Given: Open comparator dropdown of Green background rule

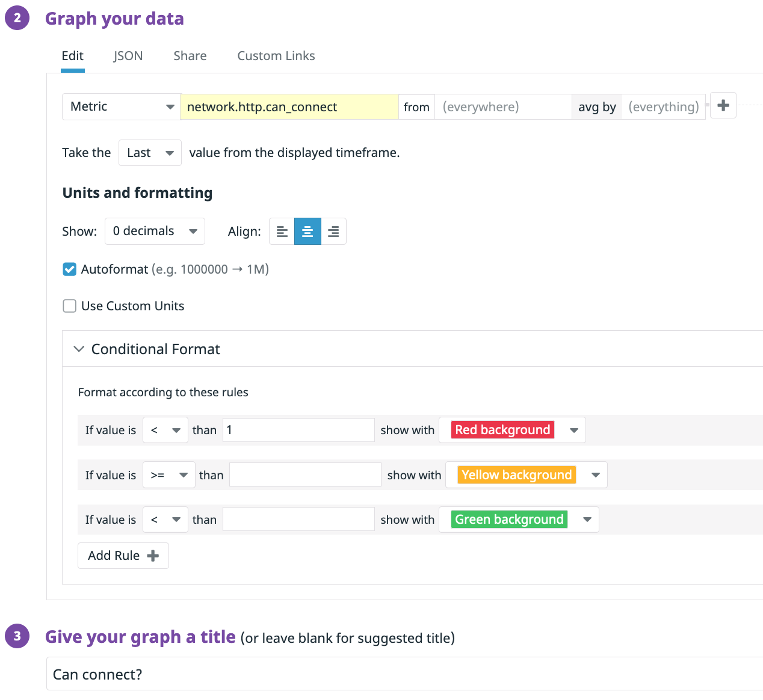Looking at the screenshot, I should (x=165, y=520).
